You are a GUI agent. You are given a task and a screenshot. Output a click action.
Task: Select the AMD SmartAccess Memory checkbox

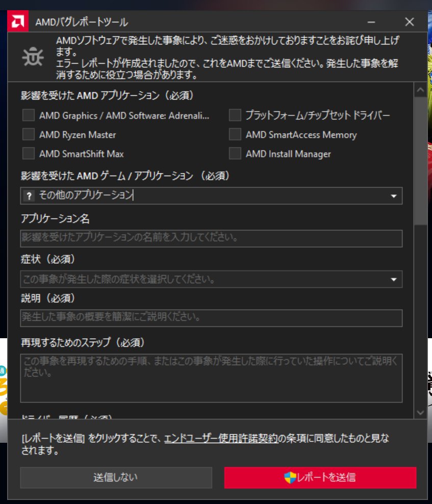[x=235, y=134]
